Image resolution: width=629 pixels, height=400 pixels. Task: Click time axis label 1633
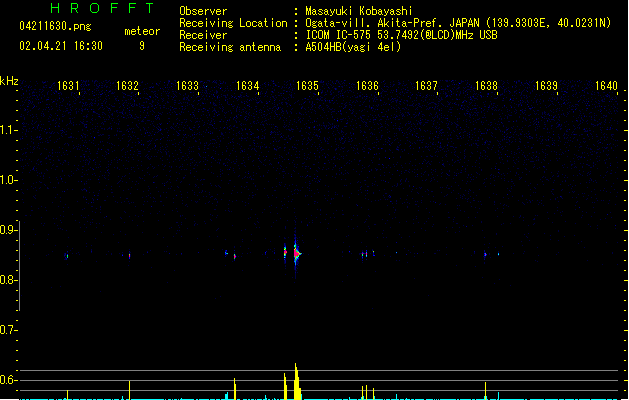pyautogui.click(x=187, y=86)
